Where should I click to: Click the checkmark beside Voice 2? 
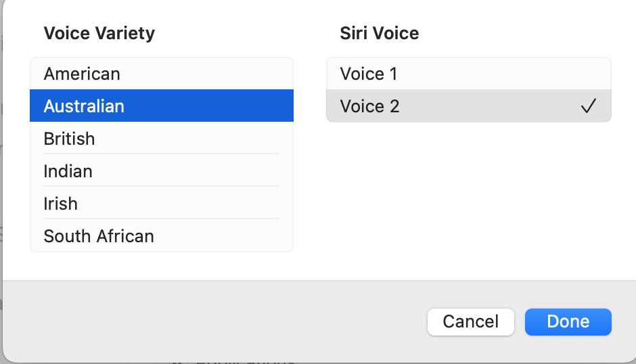[589, 106]
